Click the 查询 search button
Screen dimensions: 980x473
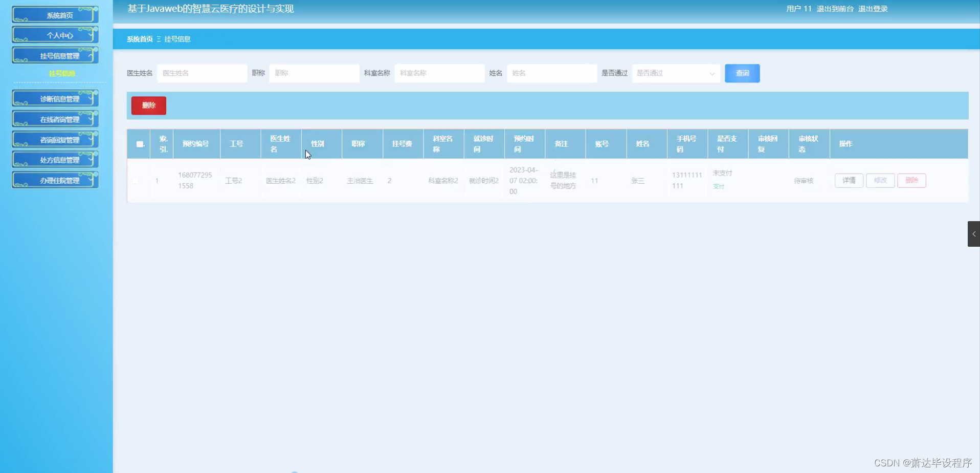pos(742,73)
